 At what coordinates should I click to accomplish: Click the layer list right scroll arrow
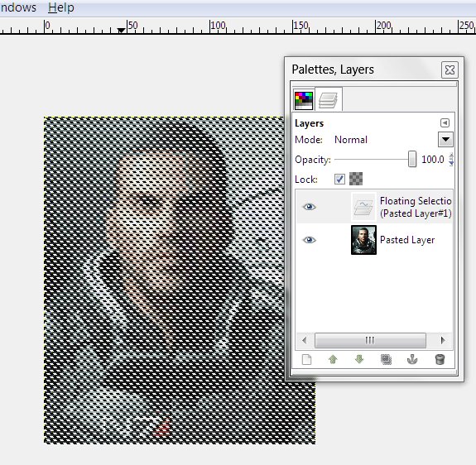point(443,340)
